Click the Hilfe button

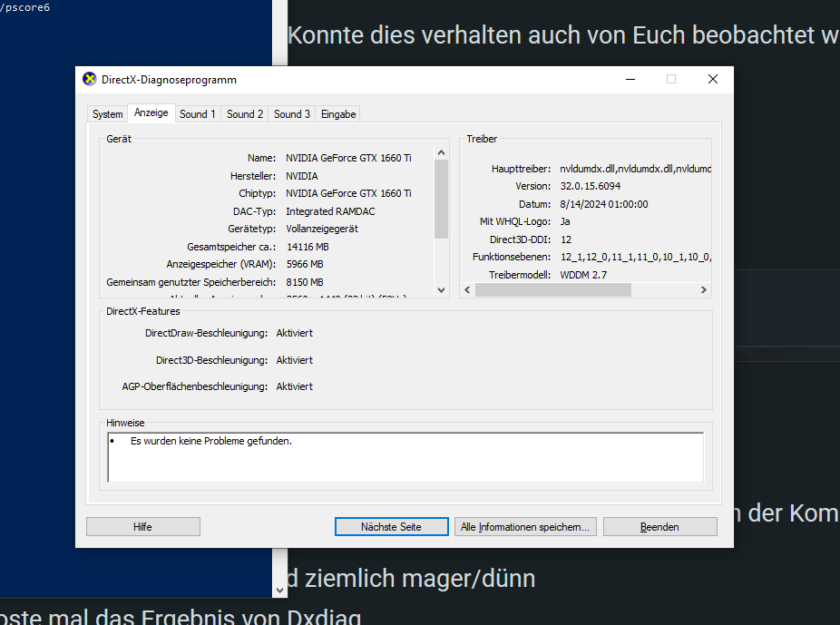coord(142,526)
